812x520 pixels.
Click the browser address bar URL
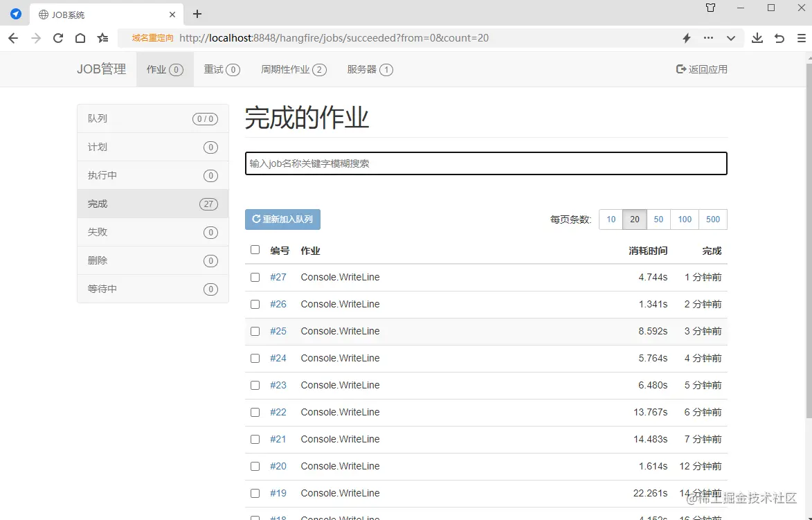tap(334, 38)
